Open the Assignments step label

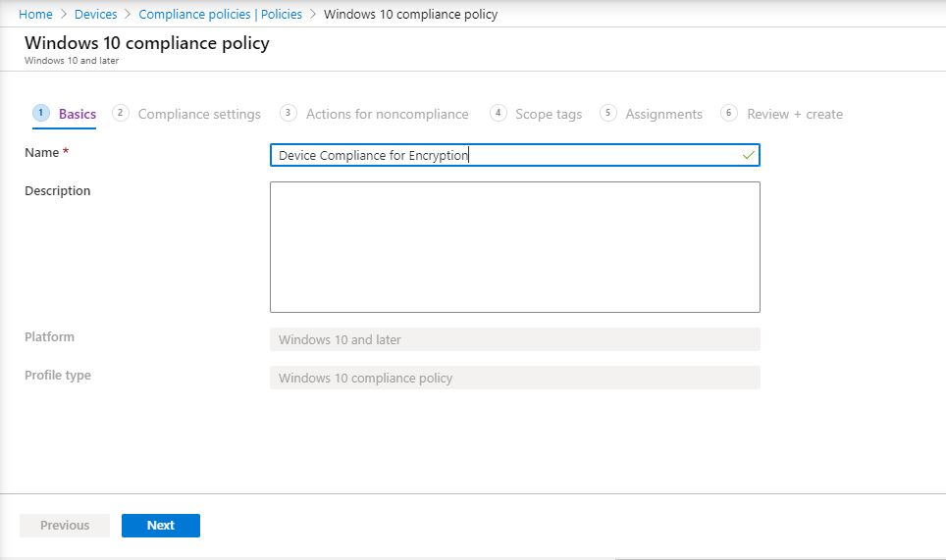click(x=663, y=114)
